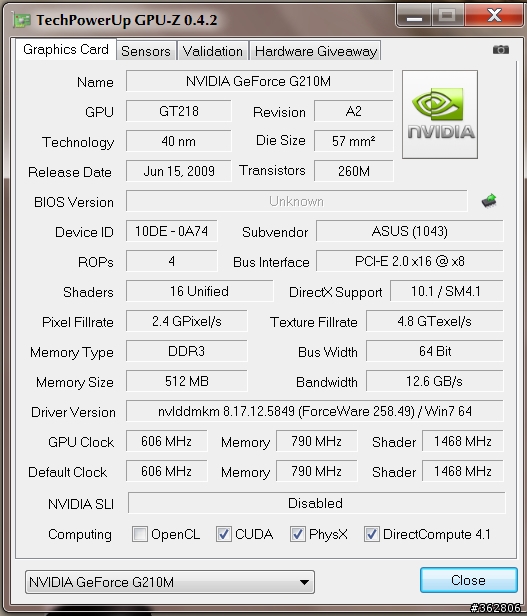
Task: Click the GPU-Z title bar app icon
Action: (21, 20)
